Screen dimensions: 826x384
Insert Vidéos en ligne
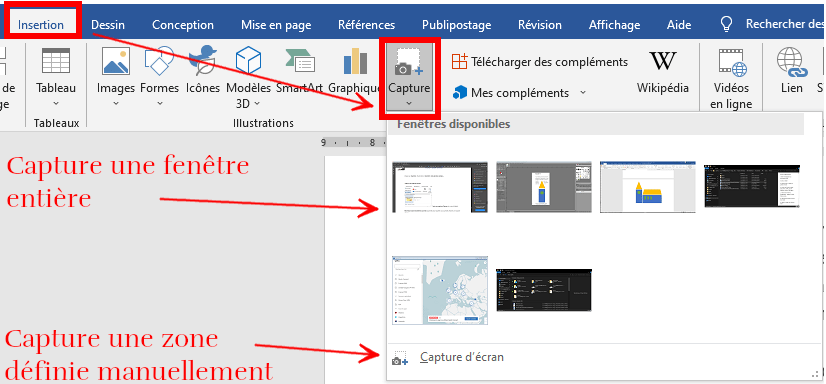731,78
